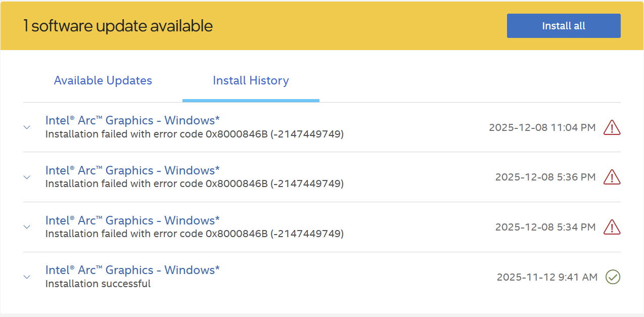Switch to the Available Updates tab
The width and height of the screenshot is (644, 317).
103,80
